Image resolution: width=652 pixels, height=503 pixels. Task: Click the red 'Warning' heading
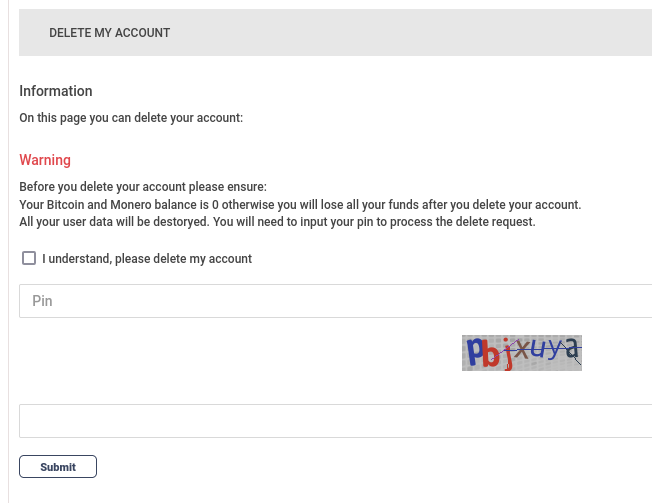(x=45, y=160)
